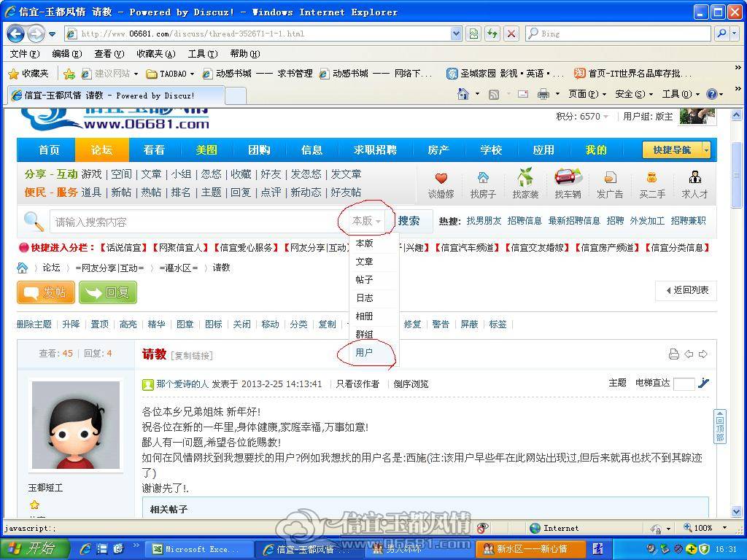The image size is (747, 560).
Task: Expand the 页面(P) command bar menu
Action: (587, 94)
